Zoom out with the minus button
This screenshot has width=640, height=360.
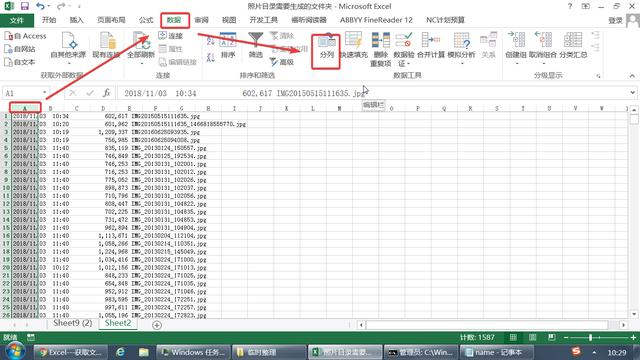[x=566, y=338]
